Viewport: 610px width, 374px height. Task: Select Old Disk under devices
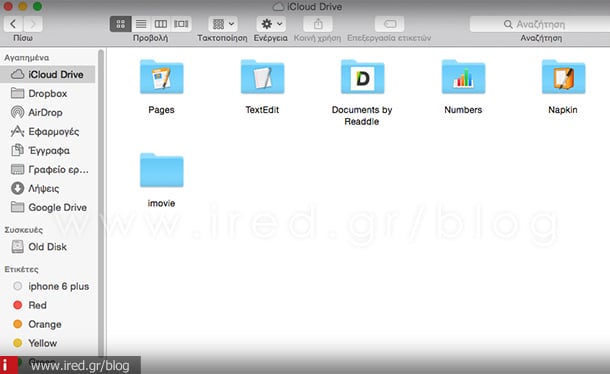tap(47, 247)
